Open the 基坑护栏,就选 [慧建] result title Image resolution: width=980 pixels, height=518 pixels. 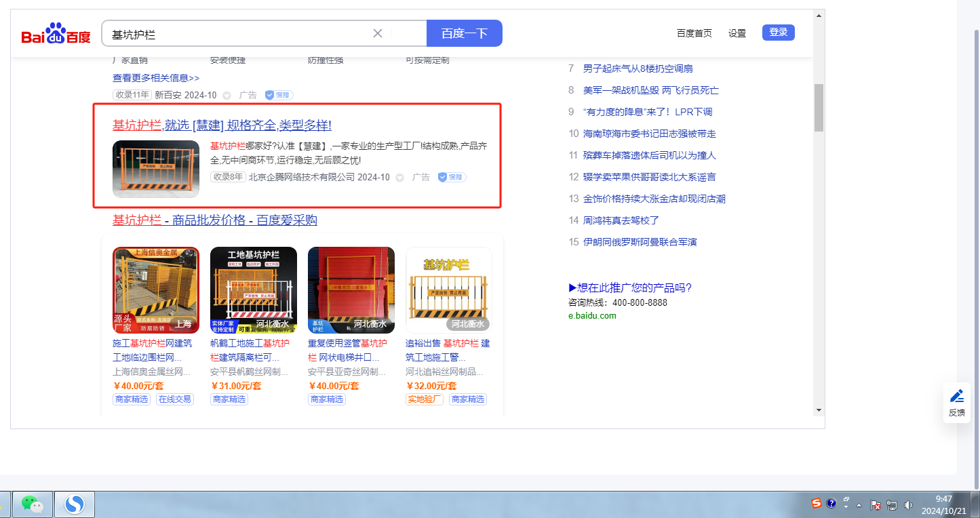(222, 125)
